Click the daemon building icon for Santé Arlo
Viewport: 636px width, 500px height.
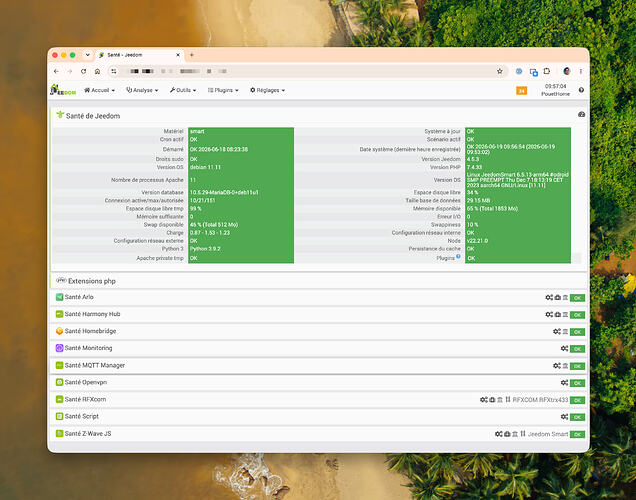(x=565, y=298)
